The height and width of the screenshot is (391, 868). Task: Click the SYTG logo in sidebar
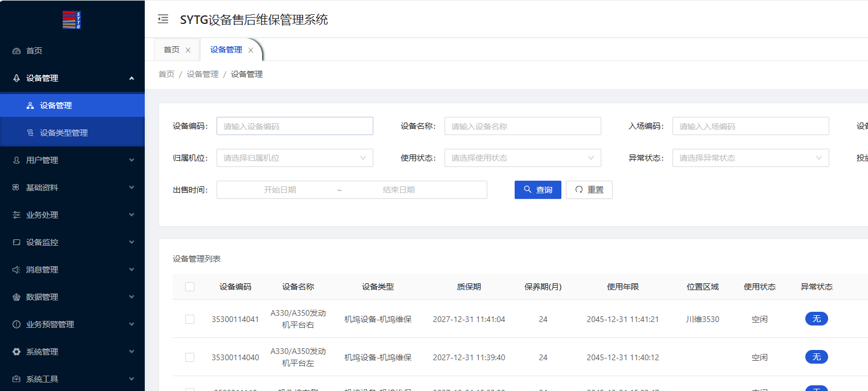point(72,20)
